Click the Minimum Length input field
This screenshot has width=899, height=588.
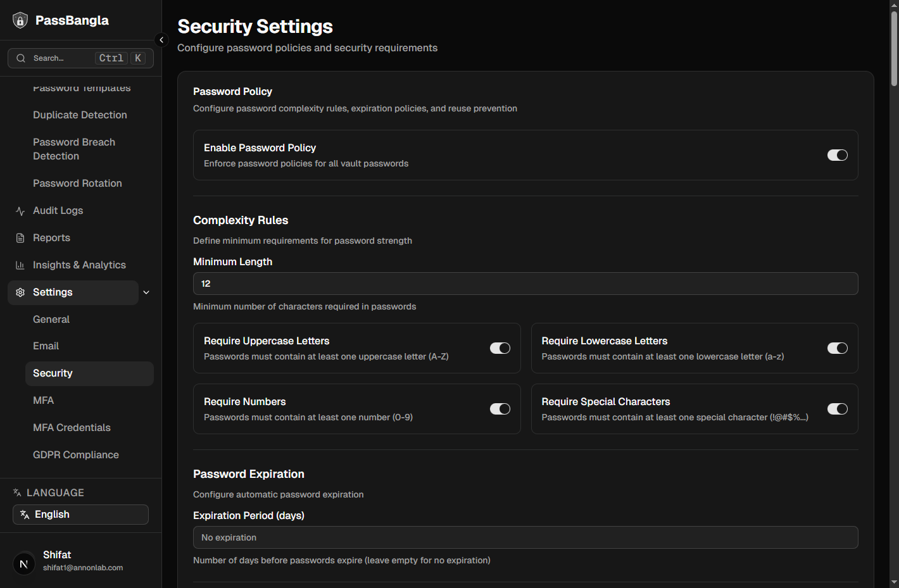pos(525,284)
